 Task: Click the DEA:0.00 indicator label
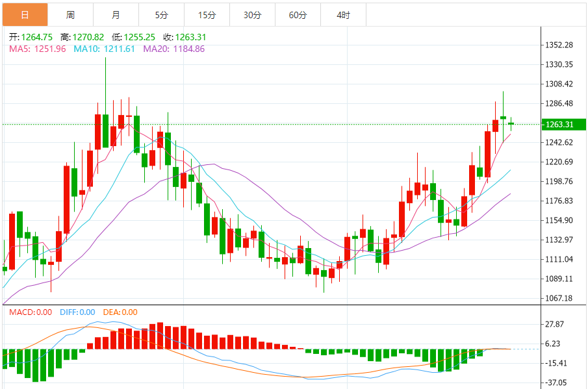coord(120,312)
